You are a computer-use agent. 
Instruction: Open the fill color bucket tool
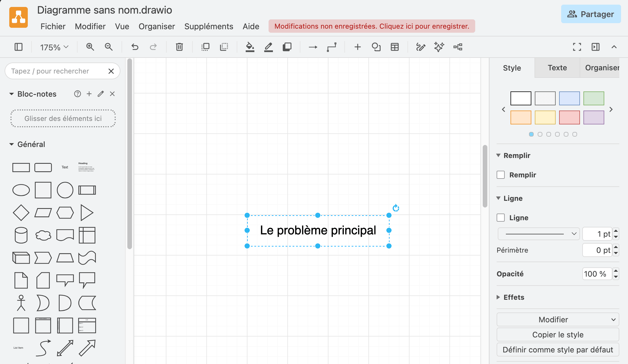tap(250, 47)
